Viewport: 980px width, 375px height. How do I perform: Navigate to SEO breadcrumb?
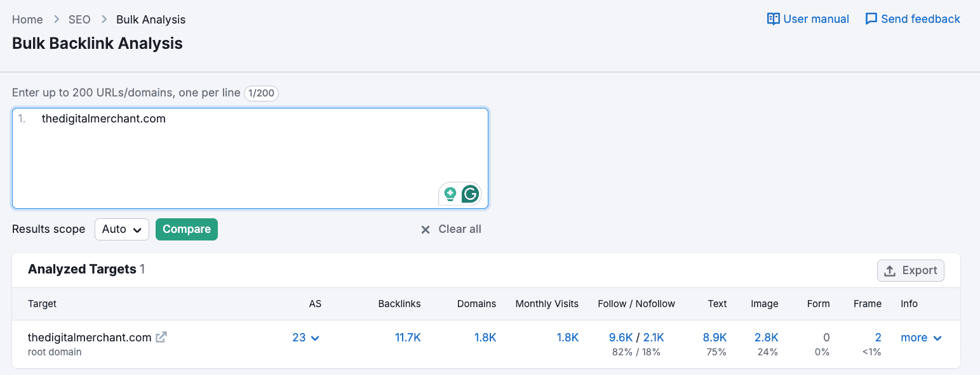pyautogui.click(x=79, y=20)
